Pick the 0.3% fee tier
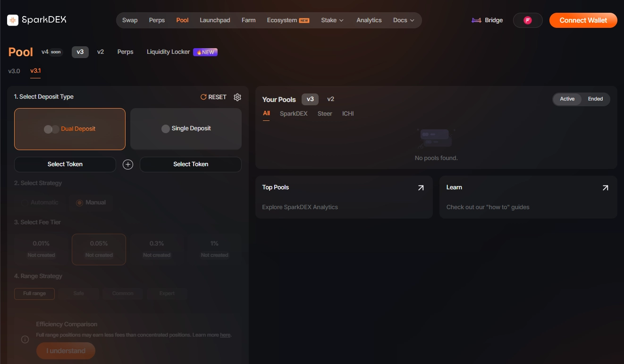This screenshot has height=364, width=624. (x=157, y=249)
